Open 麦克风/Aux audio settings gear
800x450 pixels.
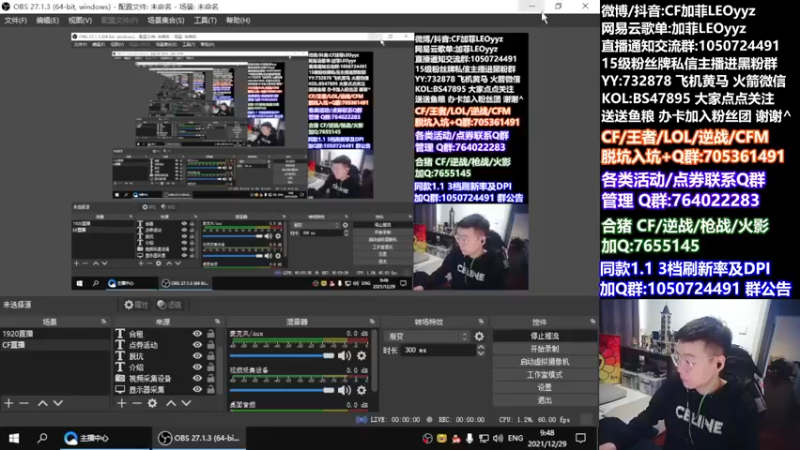(x=361, y=356)
